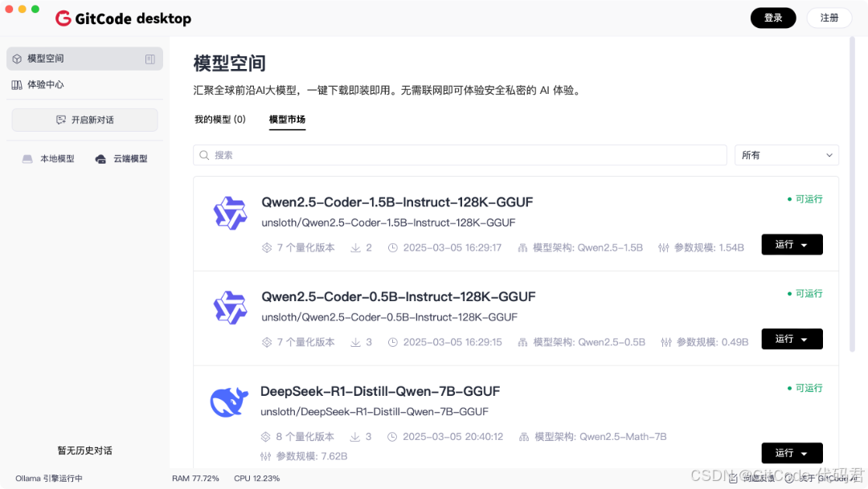This screenshot has height=489, width=868.
Task: Click the RAM 77.72% status
Action: (195, 479)
